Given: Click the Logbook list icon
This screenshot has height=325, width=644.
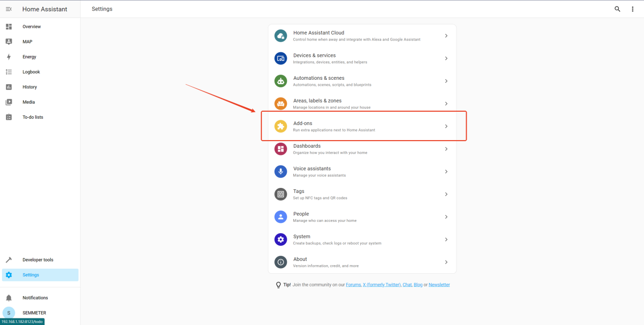Looking at the screenshot, I should click(x=9, y=72).
